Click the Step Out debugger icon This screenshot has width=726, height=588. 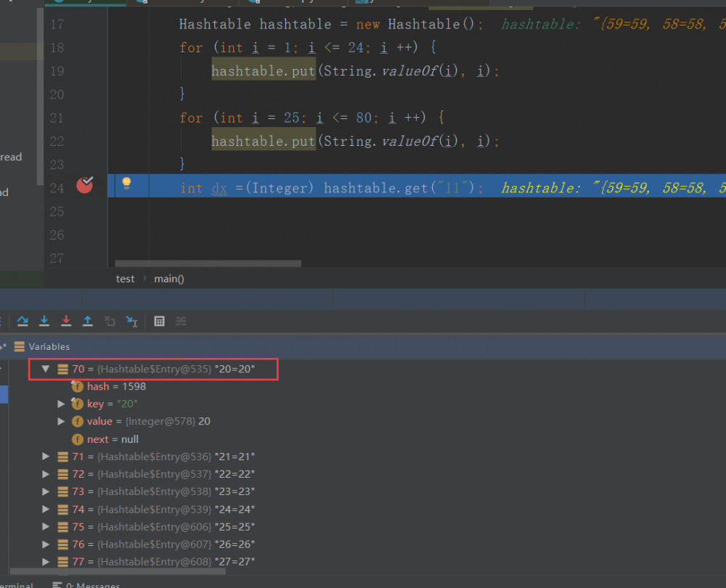pyautogui.click(x=88, y=321)
